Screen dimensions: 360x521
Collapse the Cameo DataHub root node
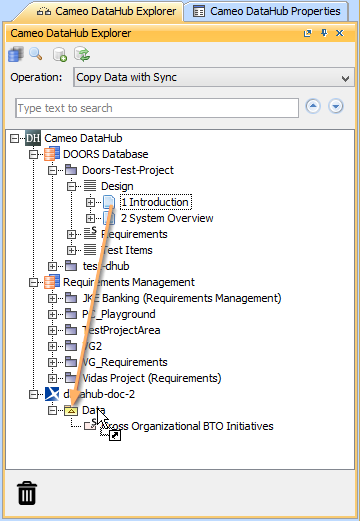(14, 138)
